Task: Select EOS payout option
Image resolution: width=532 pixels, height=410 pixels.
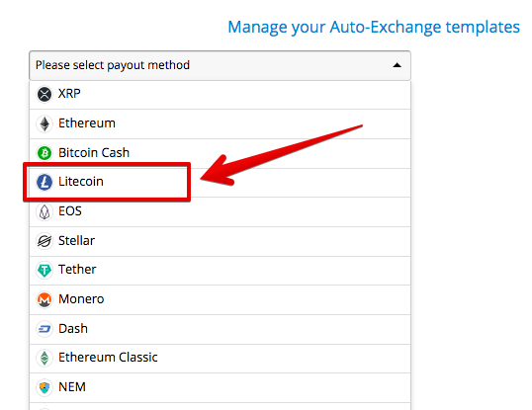Action: coord(220,212)
